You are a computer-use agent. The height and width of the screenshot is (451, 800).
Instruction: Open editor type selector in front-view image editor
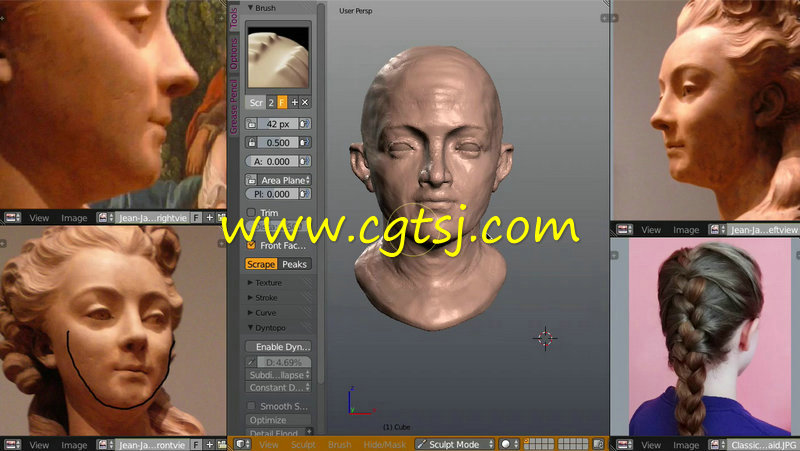(x=12, y=445)
